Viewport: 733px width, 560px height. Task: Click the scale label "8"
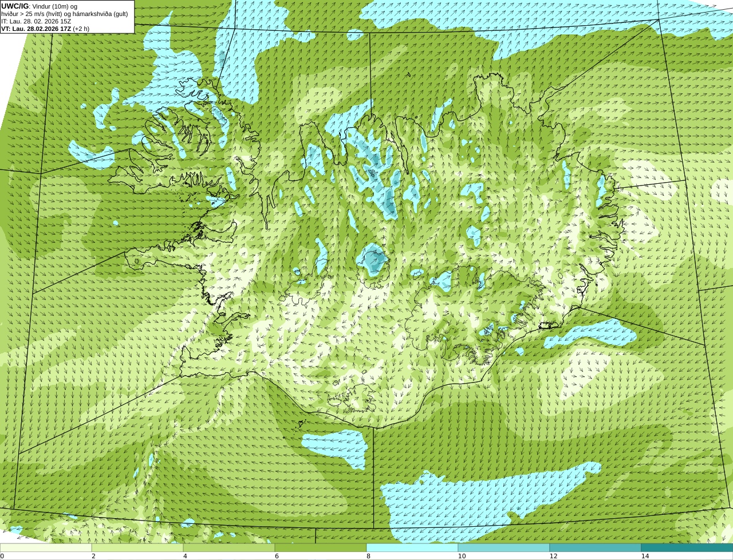coord(368,556)
